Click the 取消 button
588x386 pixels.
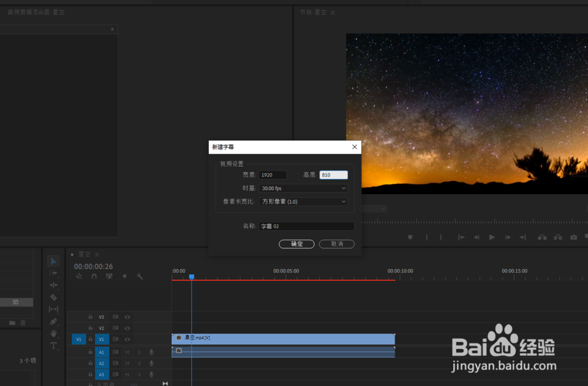coord(337,244)
